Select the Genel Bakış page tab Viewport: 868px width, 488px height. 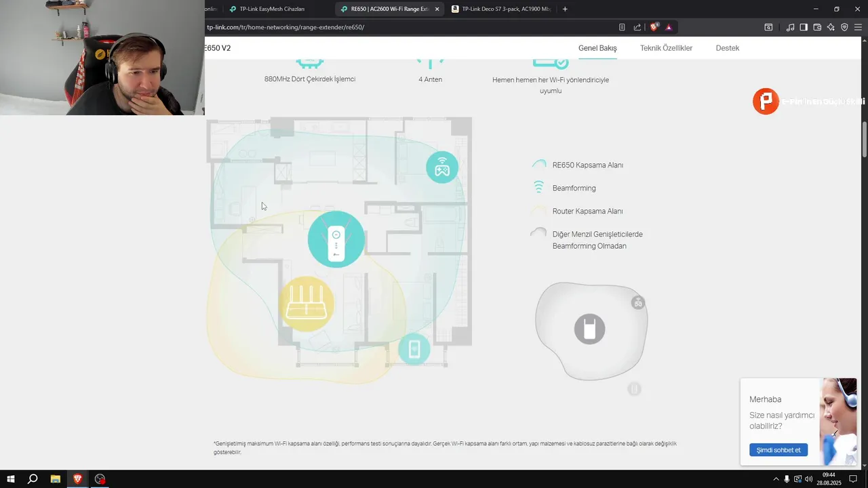tap(597, 48)
